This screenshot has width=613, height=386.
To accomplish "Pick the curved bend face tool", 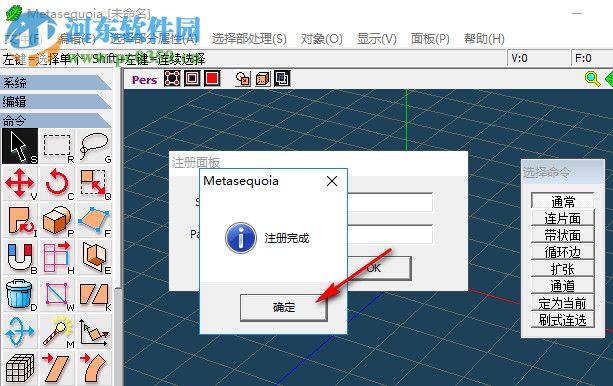I will click(x=94, y=368).
